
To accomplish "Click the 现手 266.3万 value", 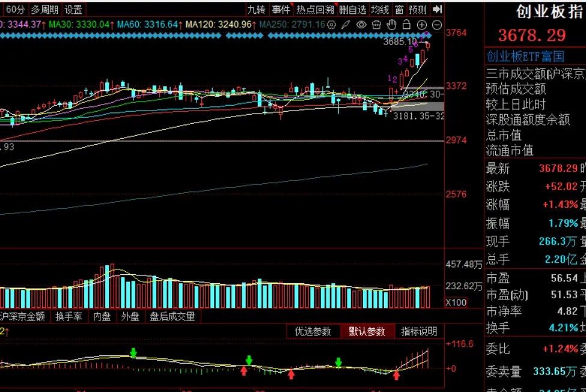I will (x=557, y=242).
